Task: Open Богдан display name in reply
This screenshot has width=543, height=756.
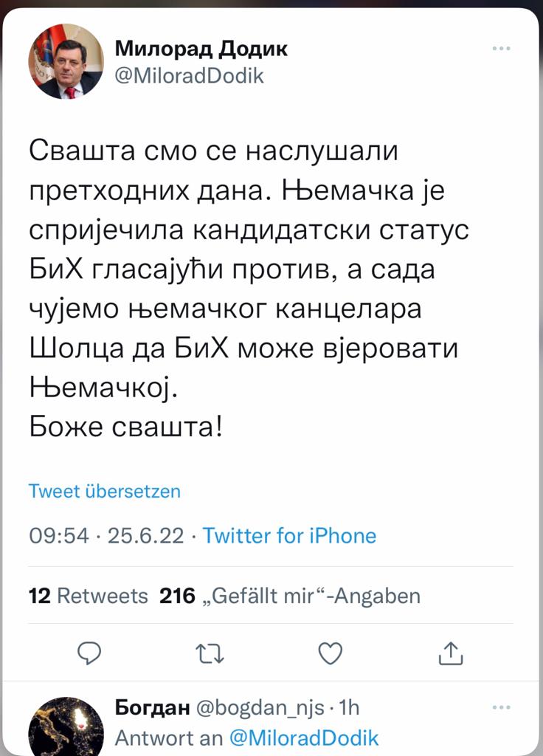Action: pyautogui.click(x=151, y=708)
